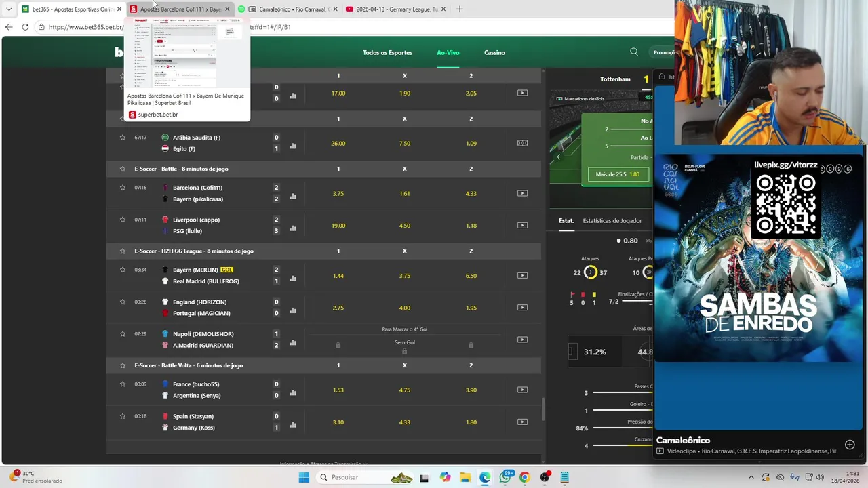The width and height of the screenshot is (868, 488).
Task: Watch live stream of France vs Argentina
Action: coord(522,390)
